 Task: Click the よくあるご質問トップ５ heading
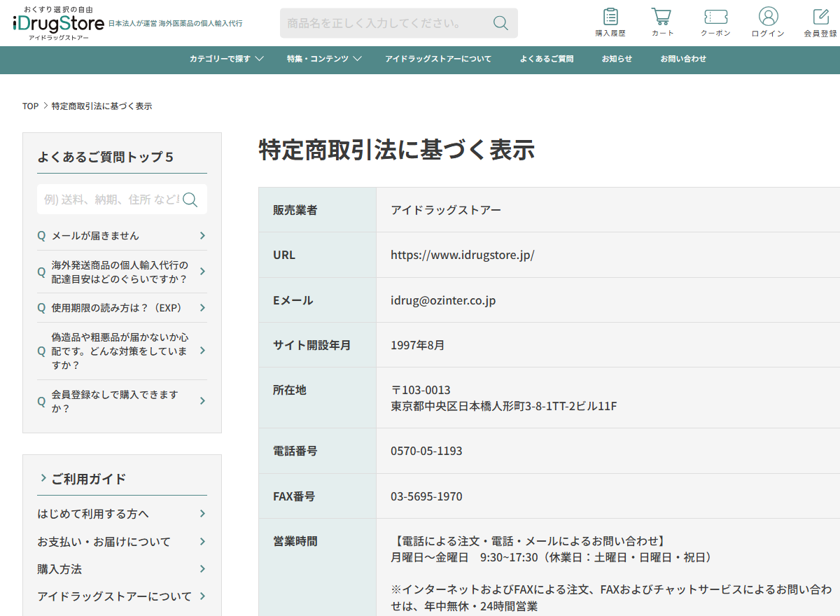tap(106, 157)
